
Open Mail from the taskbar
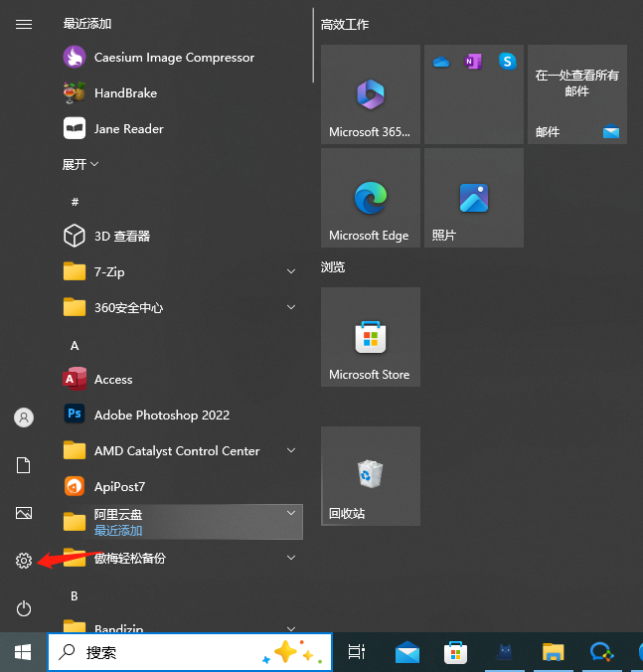click(x=406, y=652)
